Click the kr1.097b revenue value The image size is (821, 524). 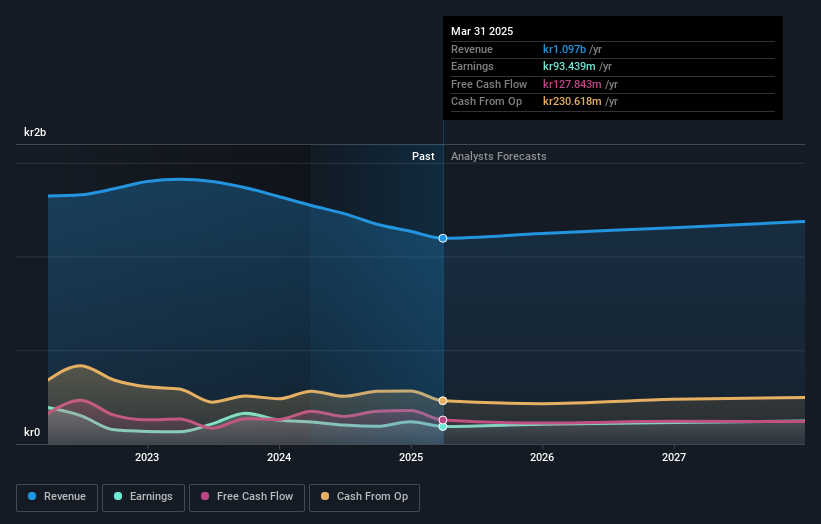pos(564,49)
